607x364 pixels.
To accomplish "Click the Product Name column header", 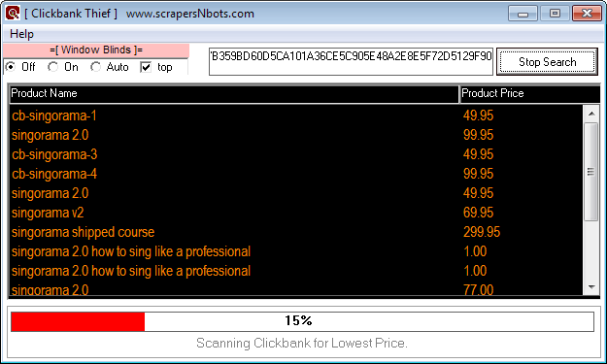I will pyautogui.click(x=234, y=93).
